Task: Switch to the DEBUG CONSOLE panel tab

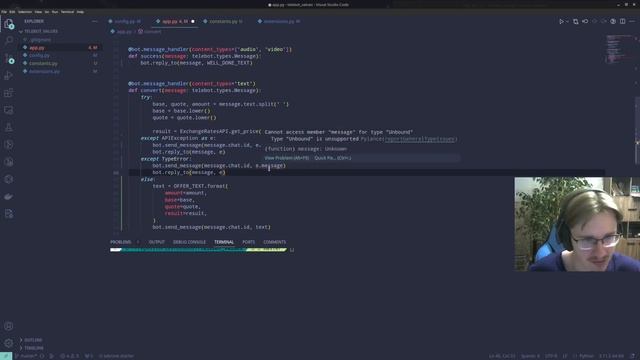Action: point(189,242)
